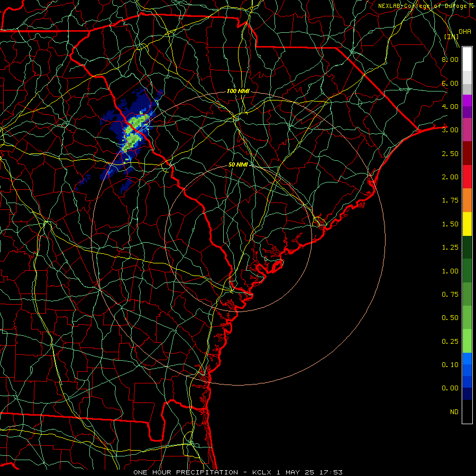Click the bright blue swatch above the 0.10 label
Image resolution: width=476 pixels, height=476 pixels.
pyautogui.click(x=467, y=359)
